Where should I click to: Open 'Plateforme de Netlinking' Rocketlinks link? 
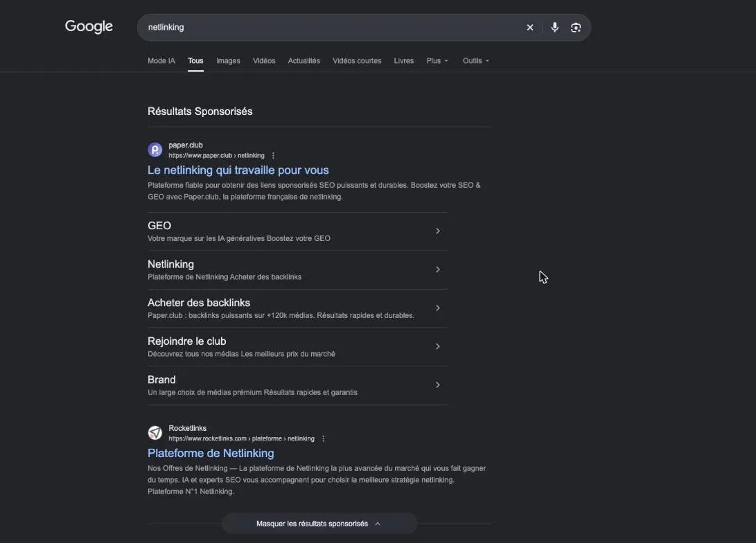(x=211, y=454)
